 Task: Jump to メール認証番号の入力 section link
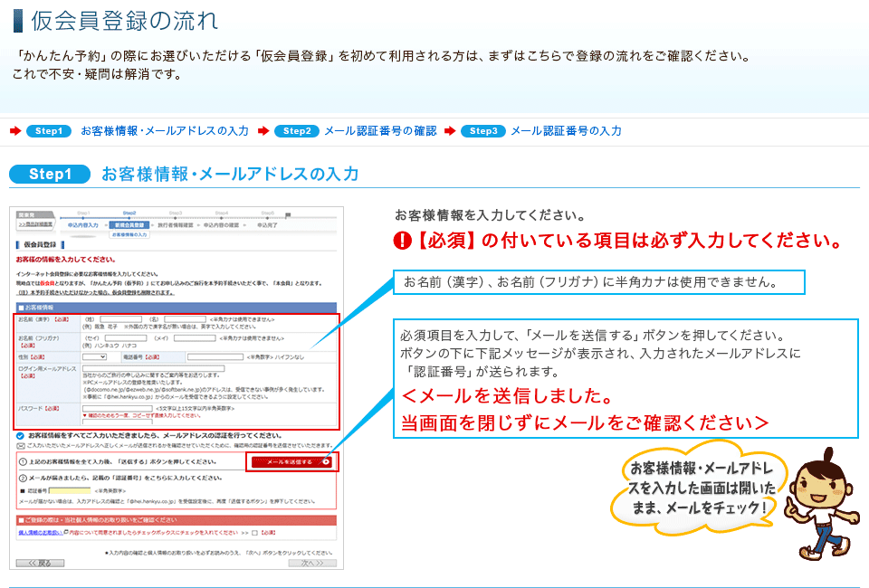[x=566, y=131]
